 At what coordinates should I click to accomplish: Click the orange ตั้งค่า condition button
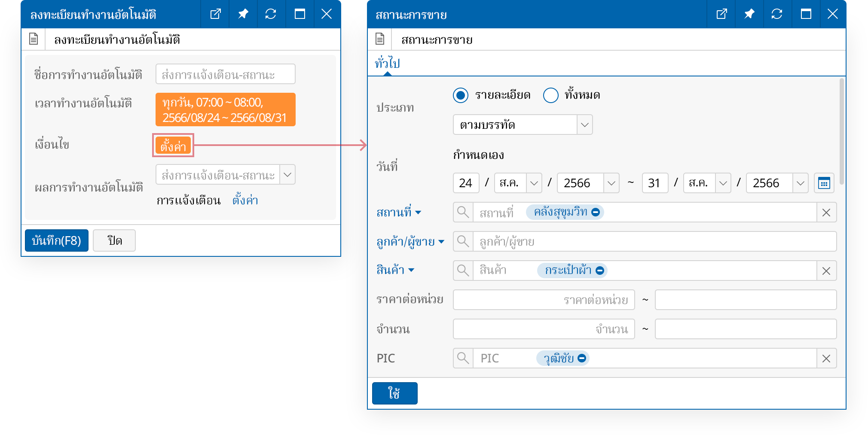click(x=173, y=146)
